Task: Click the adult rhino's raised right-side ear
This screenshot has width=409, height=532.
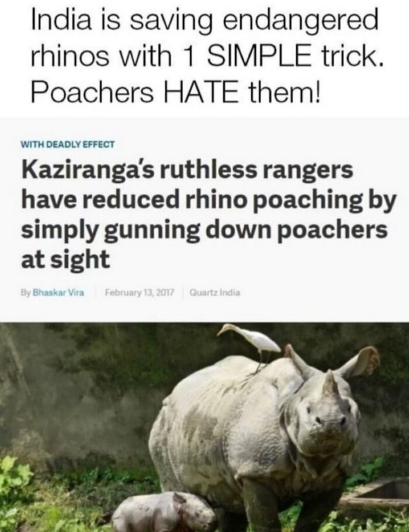Action: click(x=359, y=363)
